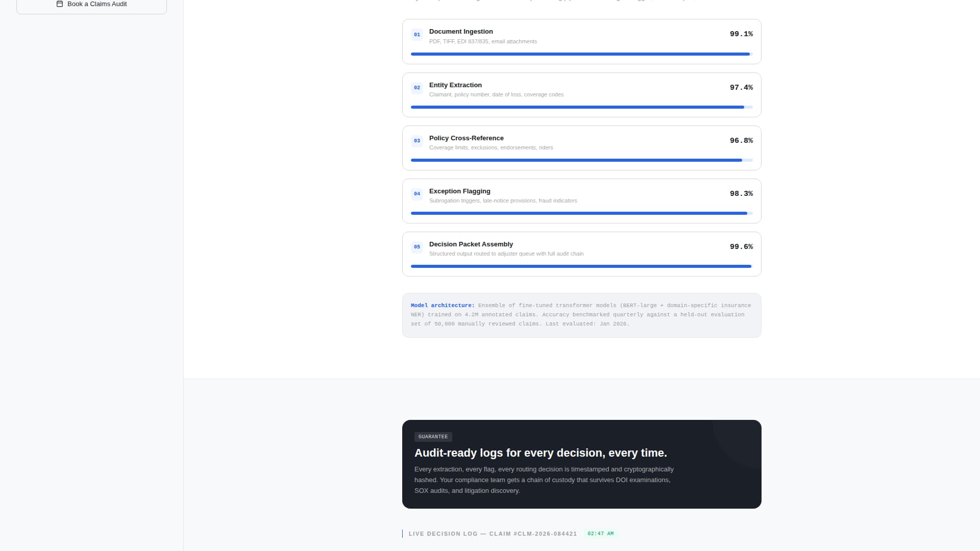Toggle the Exception Flagging stage selection
This screenshot has width=980, height=551.
(581, 201)
